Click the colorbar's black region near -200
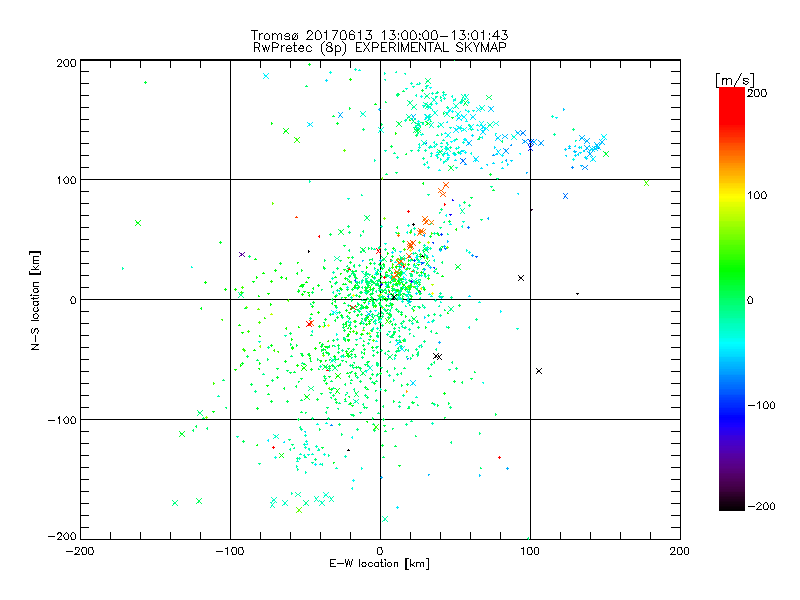Image resolution: width=800 pixels, height=600 pixels. pos(732,503)
